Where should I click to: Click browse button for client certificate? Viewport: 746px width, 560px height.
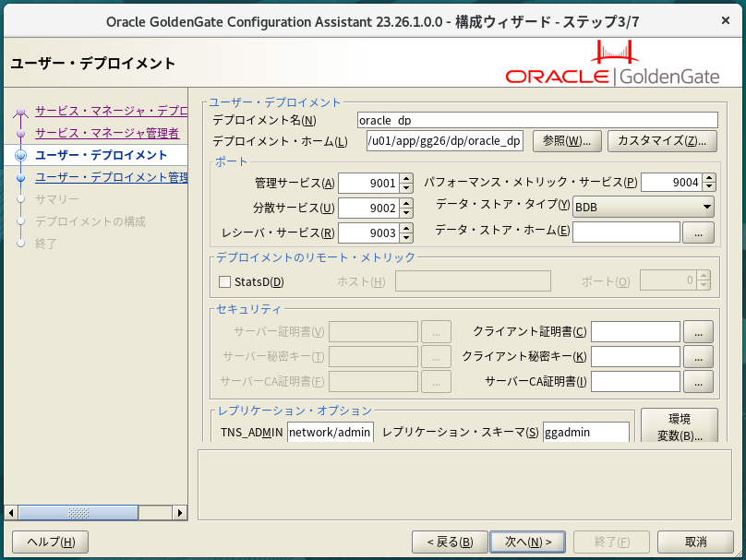tap(698, 331)
